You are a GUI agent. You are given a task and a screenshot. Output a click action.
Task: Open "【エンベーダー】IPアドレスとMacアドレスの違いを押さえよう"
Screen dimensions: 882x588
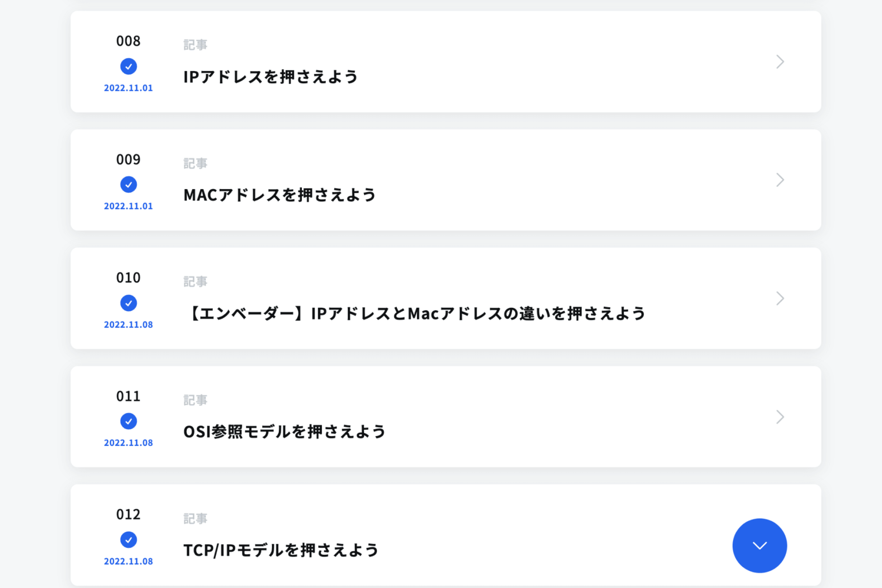(415, 313)
